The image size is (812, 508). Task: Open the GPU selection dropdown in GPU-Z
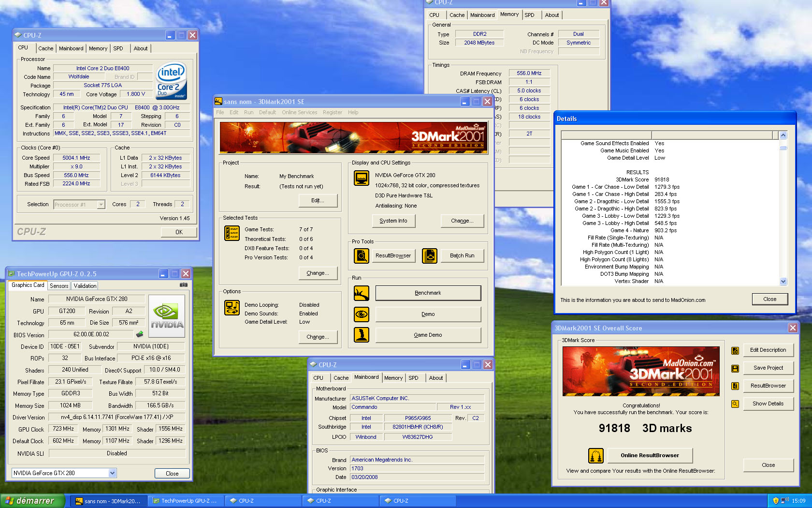pyautogui.click(x=112, y=473)
